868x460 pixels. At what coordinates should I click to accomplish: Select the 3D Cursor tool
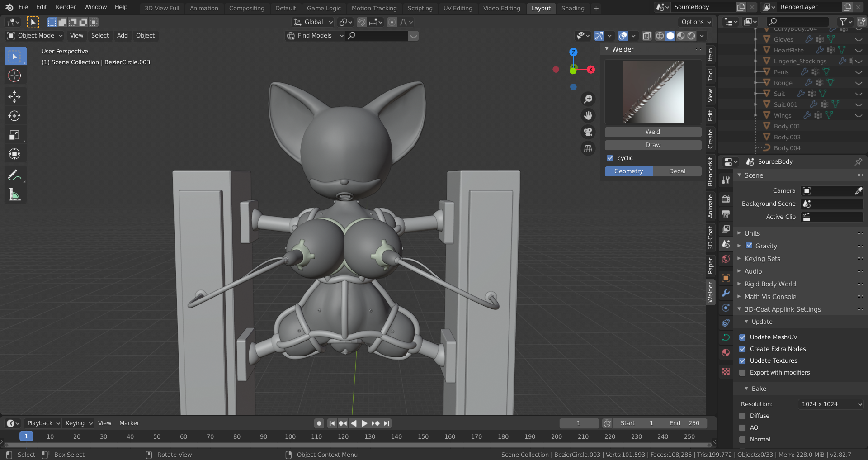pyautogui.click(x=14, y=76)
